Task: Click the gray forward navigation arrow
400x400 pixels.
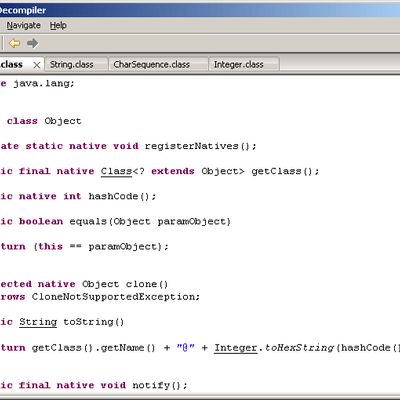Action: (33, 43)
